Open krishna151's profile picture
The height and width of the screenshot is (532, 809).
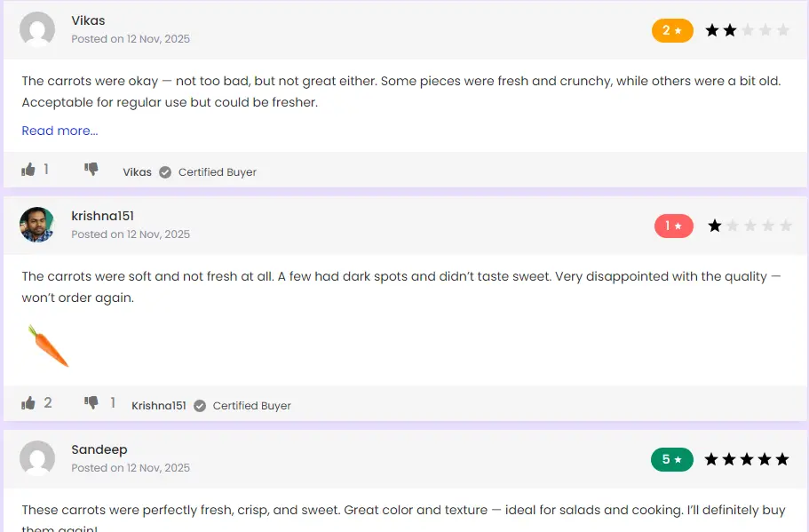coord(36,225)
